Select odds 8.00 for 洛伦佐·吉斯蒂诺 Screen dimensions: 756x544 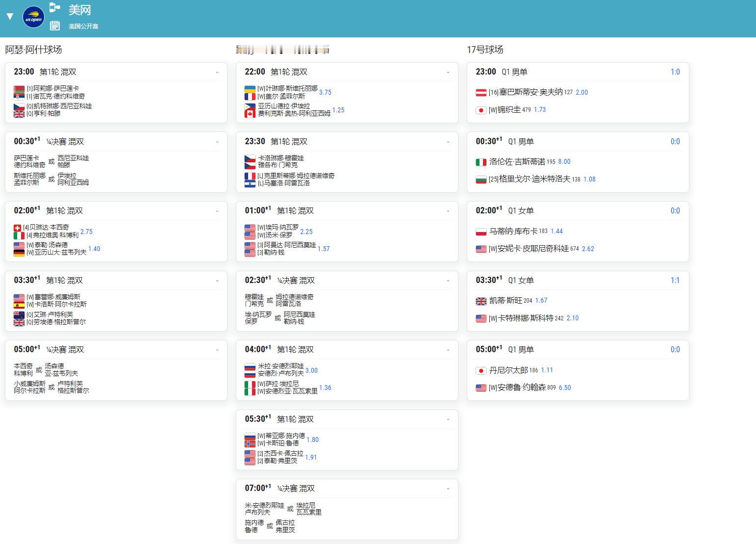564,162
